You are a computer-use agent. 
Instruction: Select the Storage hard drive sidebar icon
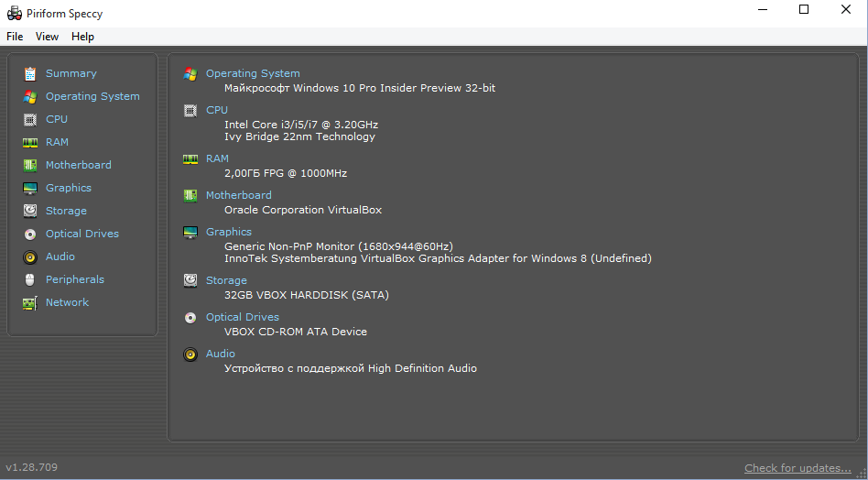point(30,211)
